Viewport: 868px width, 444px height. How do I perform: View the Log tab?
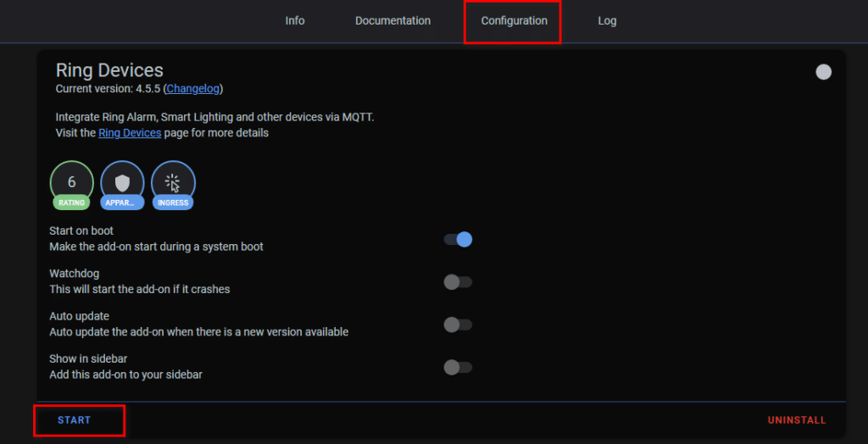607,21
